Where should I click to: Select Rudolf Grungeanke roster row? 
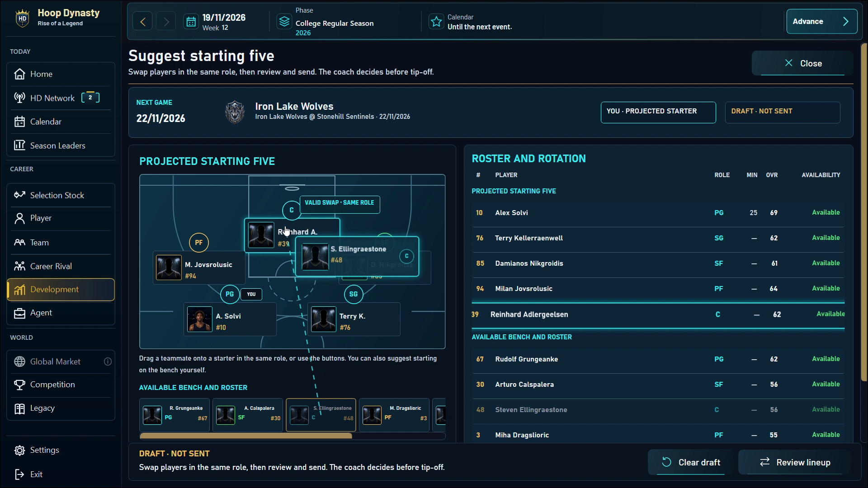[658, 359]
